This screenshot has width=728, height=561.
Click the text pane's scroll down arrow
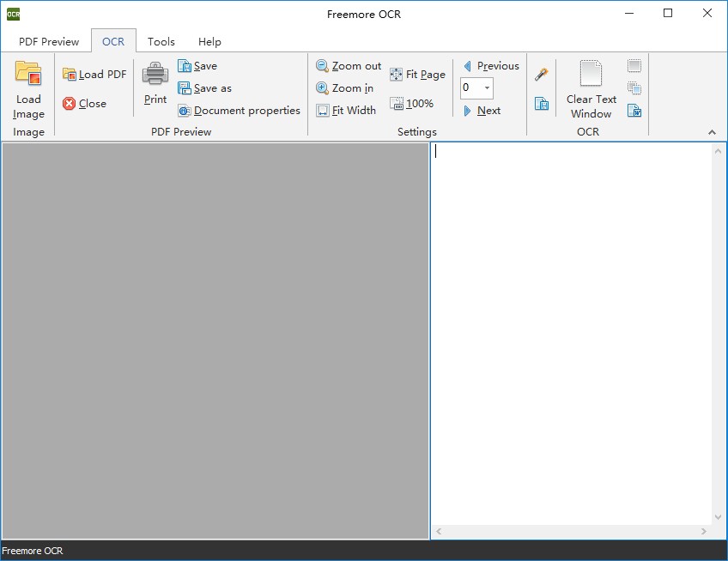click(x=719, y=517)
